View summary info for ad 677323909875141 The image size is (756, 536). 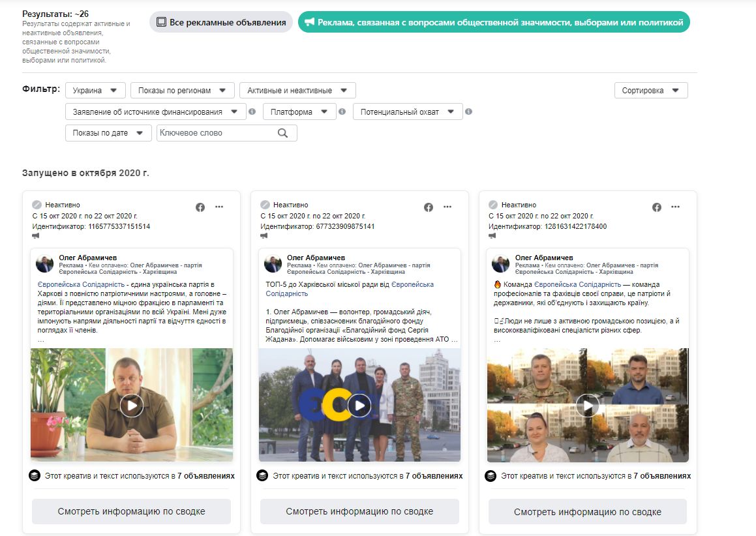359,511
